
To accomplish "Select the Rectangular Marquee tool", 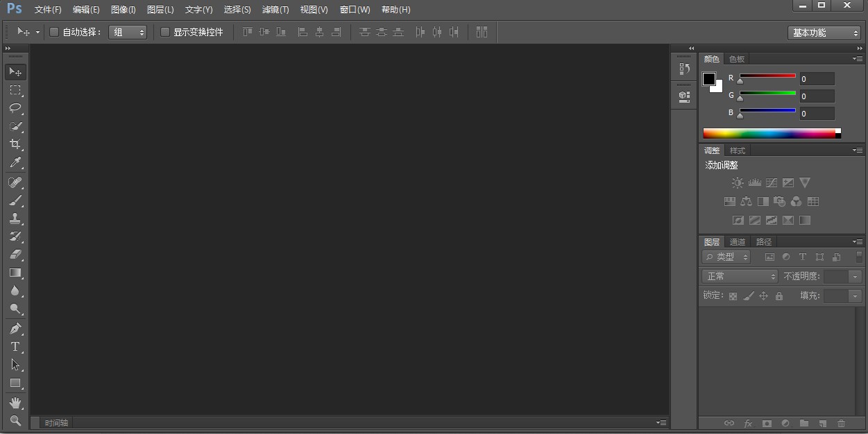I will (x=15, y=90).
